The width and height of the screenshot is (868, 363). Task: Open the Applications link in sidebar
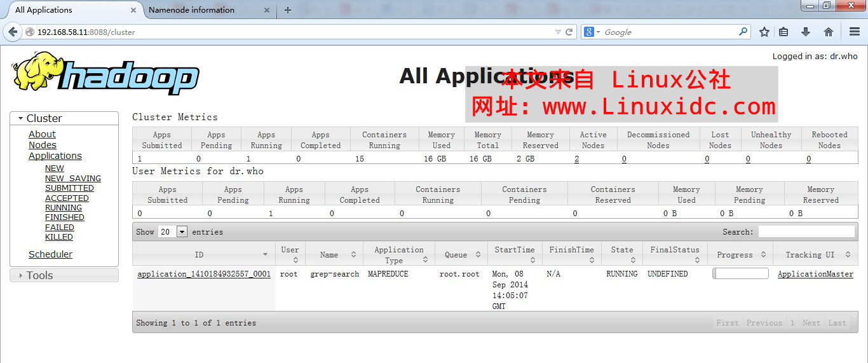pyautogui.click(x=55, y=156)
